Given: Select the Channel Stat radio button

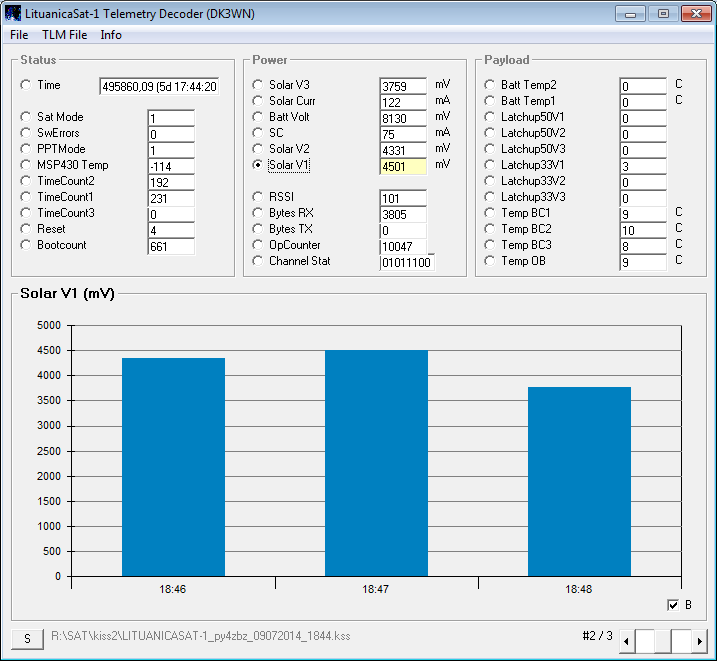Looking at the screenshot, I should tap(257, 261).
